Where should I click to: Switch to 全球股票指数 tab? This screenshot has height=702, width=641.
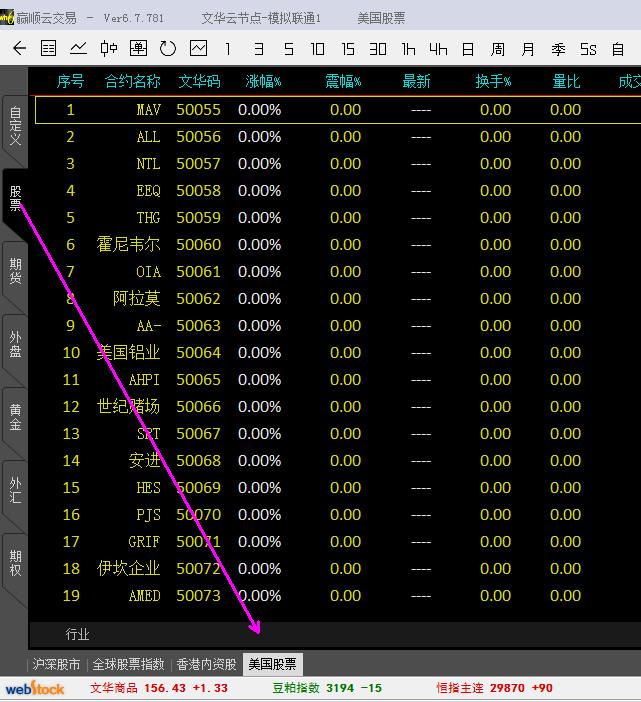pos(128,664)
